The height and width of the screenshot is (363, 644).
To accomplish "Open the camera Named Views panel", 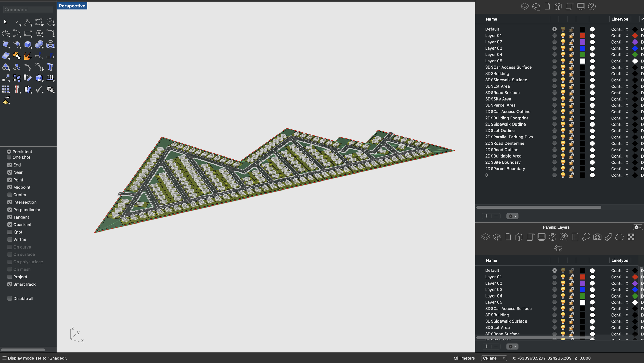I will [x=597, y=237].
